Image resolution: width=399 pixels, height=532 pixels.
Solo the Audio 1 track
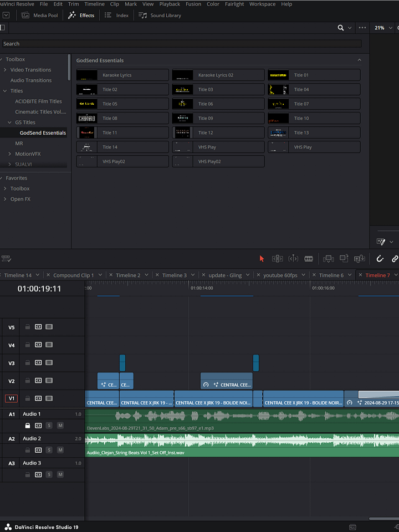pyautogui.click(x=49, y=426)
